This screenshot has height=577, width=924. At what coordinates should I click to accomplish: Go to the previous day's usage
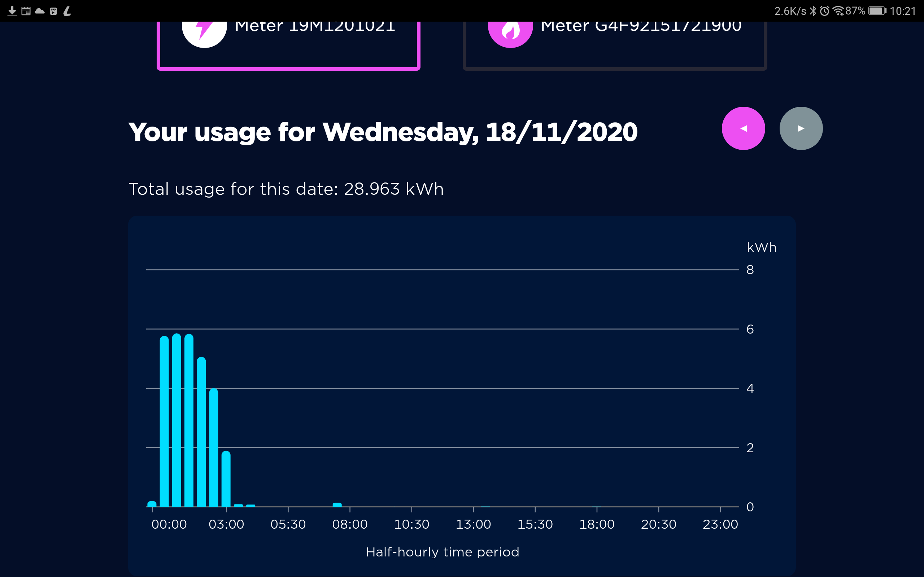point(743,128)
